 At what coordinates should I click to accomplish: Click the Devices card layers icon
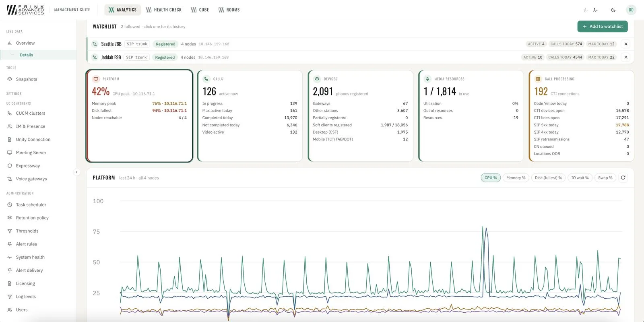[317, 79]
